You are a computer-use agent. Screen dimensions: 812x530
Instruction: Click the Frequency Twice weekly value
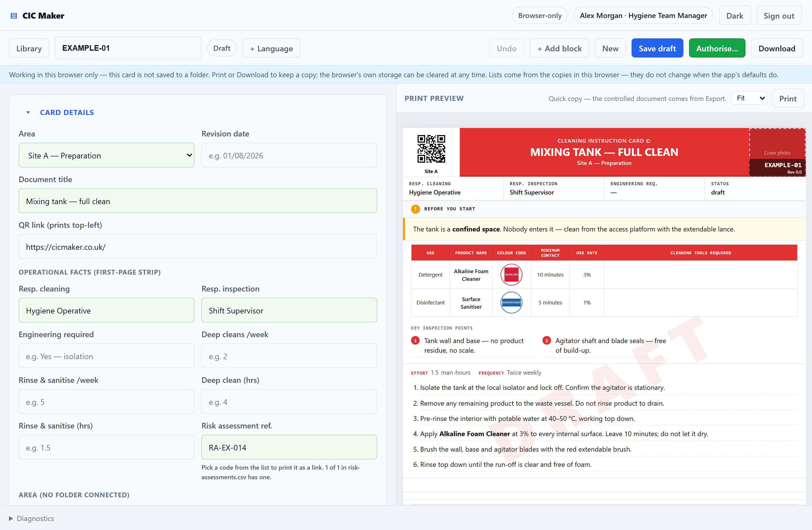(524, 373)
